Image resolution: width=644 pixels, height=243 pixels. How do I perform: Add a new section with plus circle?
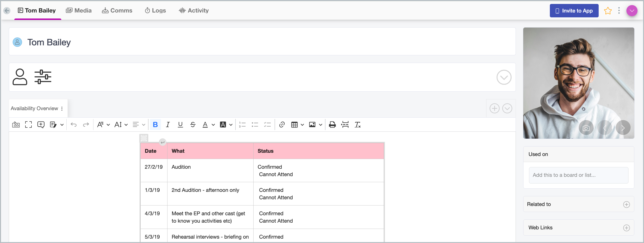[x=494, y=109]
